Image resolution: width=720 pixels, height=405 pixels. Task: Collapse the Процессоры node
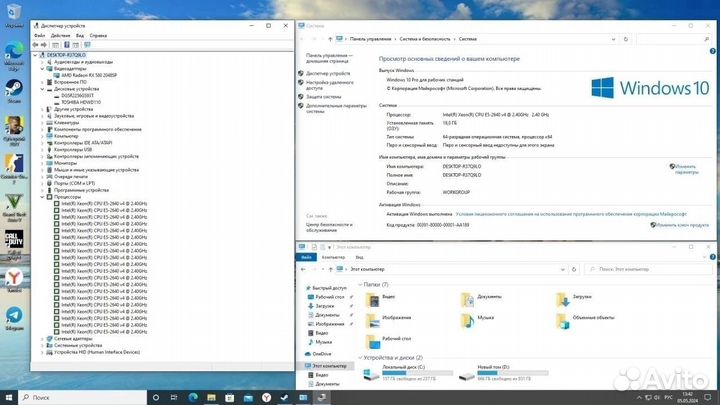(42, 197)
